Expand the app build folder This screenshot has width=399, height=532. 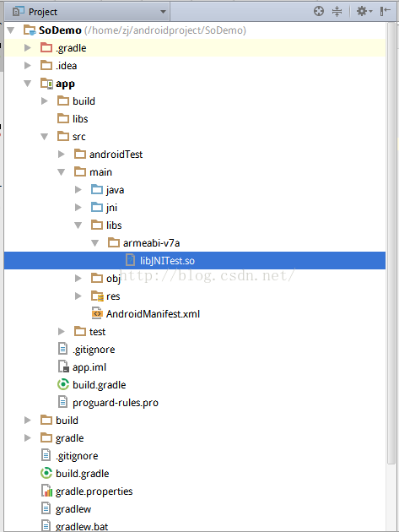tap(45, 101)
